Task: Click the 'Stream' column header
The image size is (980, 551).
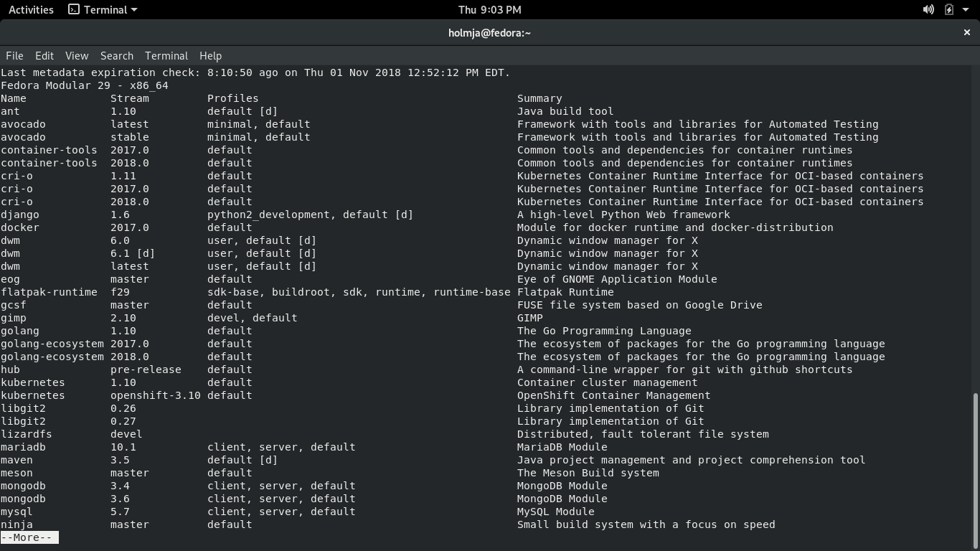Action: (130, 98)
